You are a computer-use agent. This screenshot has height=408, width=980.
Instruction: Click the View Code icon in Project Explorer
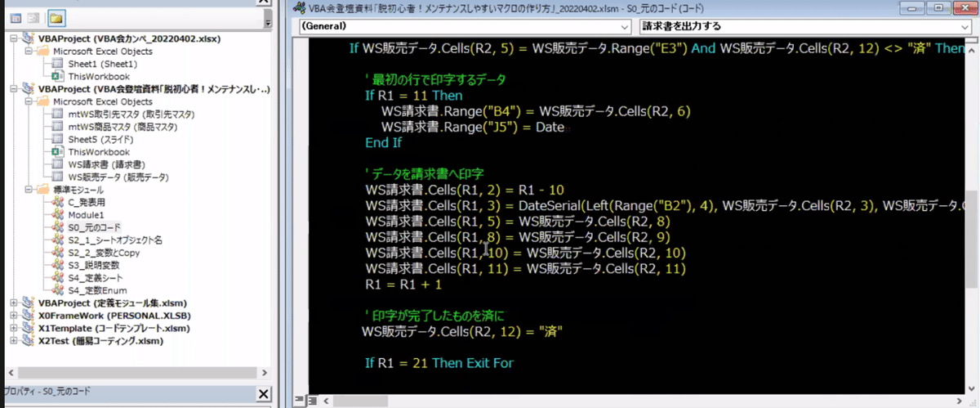tap(16, 16)
